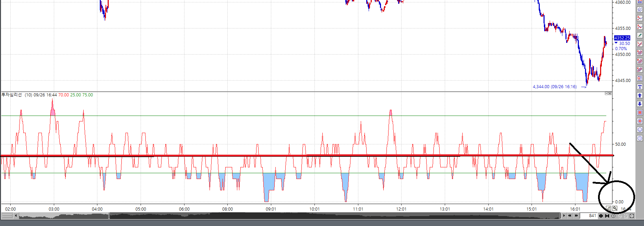Click the pencil edit icon beside the magnifier
This screenshot has height=226, width=644.
608,208
